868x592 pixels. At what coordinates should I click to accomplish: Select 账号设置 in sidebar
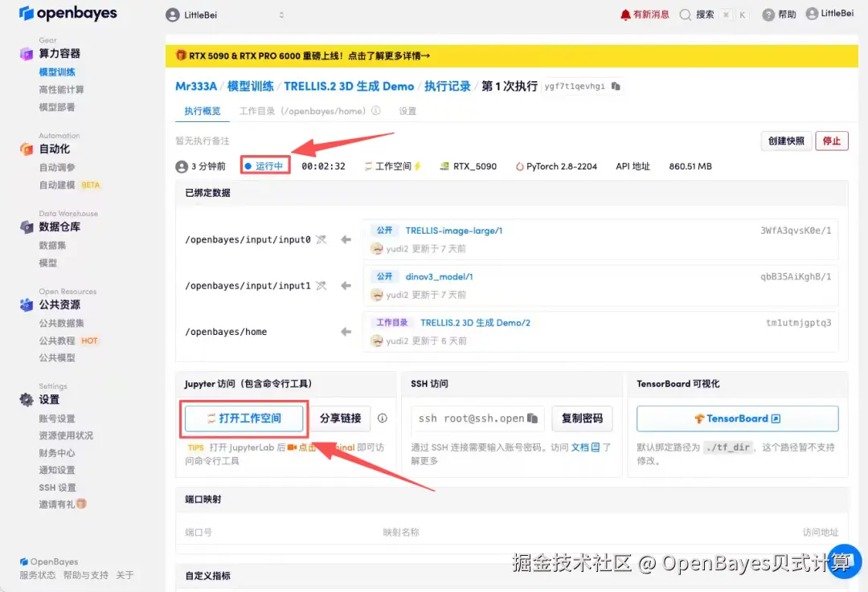[x=57, y=418]
